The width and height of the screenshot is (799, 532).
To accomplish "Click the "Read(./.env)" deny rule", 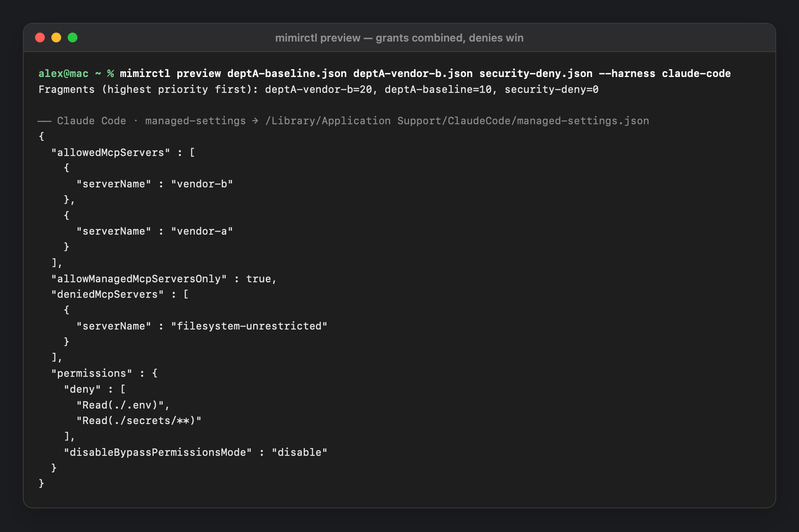I will coord(120,405).
